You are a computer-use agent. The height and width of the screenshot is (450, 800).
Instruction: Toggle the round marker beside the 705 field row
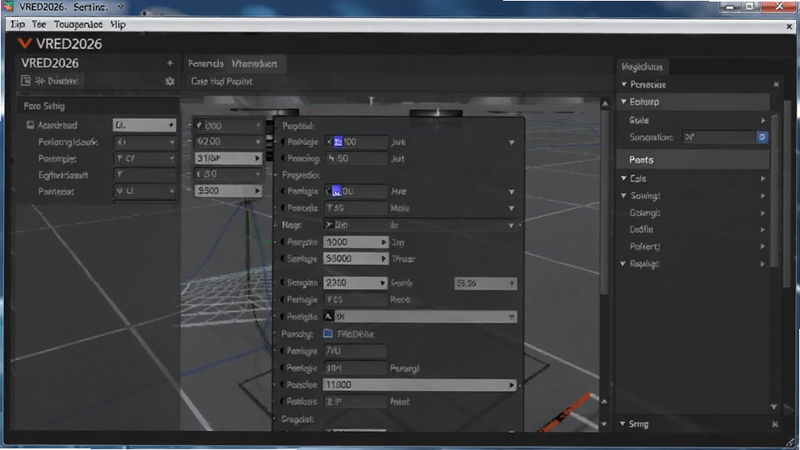point(283,299)
